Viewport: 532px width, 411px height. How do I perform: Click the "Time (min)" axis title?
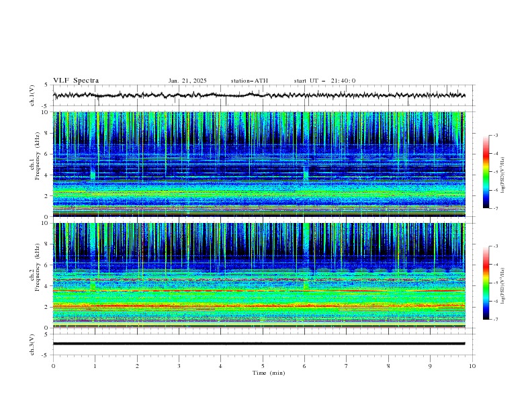[269, 373]
